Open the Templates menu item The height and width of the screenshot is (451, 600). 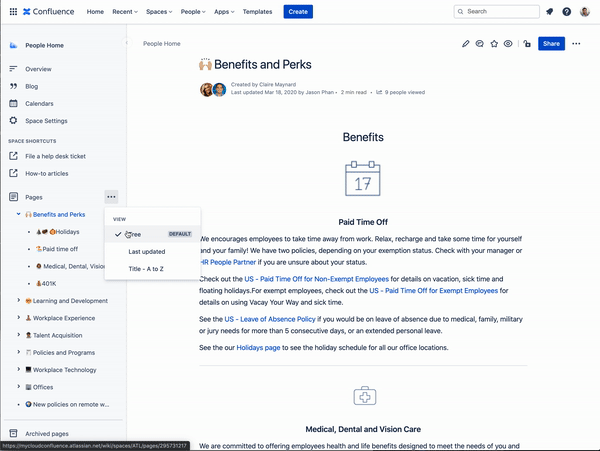point(257,11)
